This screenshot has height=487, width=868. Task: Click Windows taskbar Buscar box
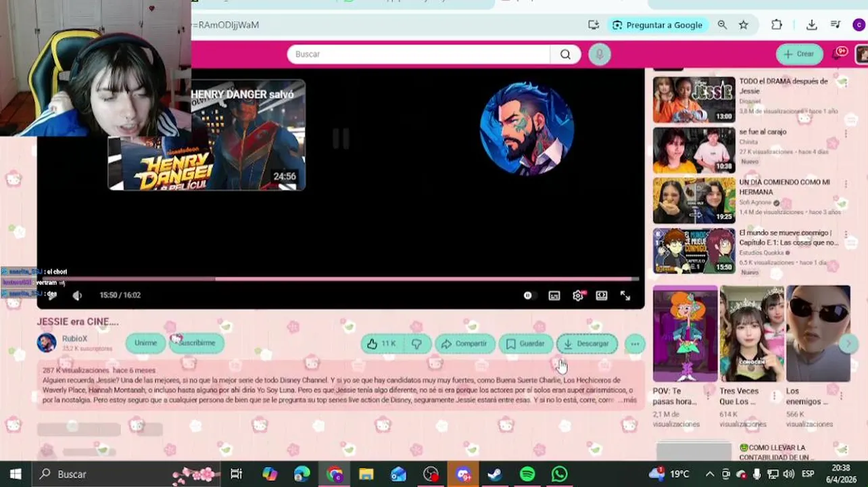[127, 474]
